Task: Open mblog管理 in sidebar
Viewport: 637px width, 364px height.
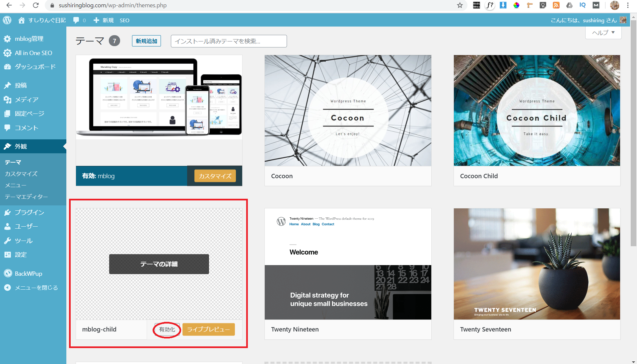Action: point(29,39)
